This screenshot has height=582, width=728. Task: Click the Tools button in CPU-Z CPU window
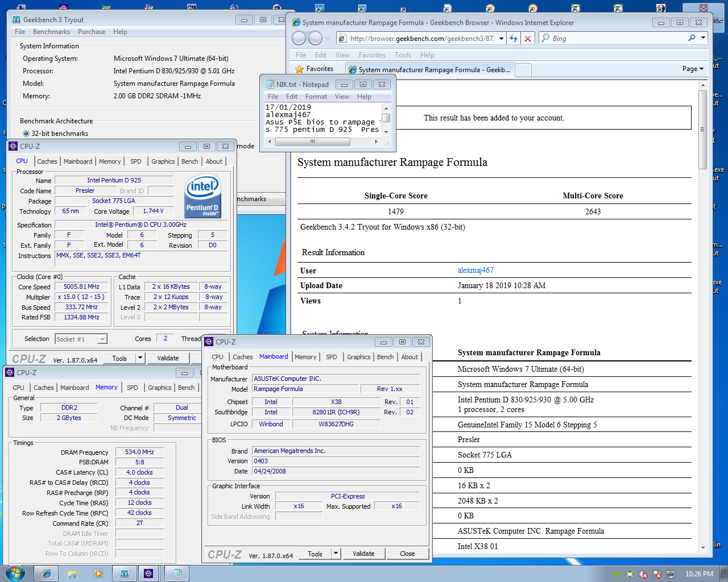coord(119,358)
